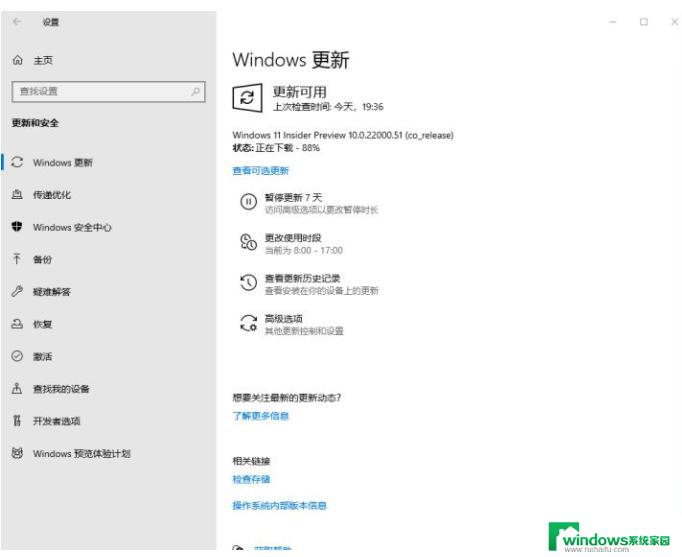This screenshot has width=682, height=557.
Task: Click the 上次检查时间 today 19:36 text
Action: tap(328, 107)
